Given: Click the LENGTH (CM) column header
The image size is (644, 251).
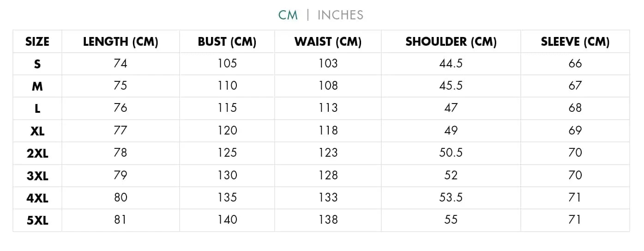Looking at the screenshot, I should (x=120, y=42).
